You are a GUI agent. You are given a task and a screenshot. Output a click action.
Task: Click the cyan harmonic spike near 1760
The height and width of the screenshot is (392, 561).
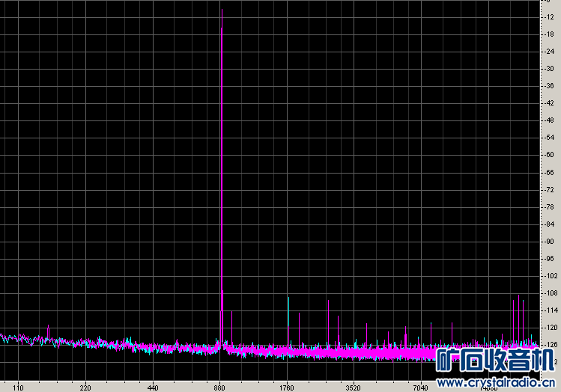(x=288, y=312)
